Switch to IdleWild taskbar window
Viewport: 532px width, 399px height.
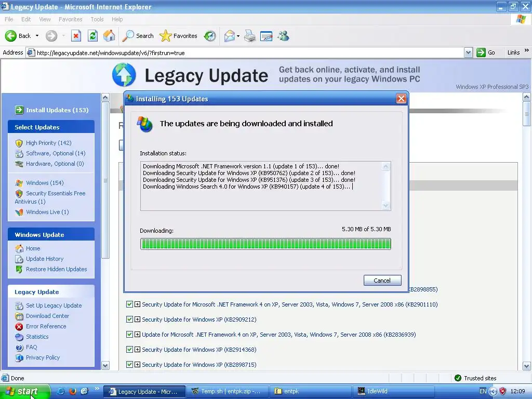394,392
